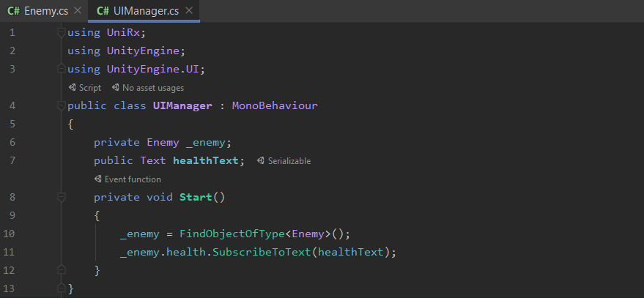Click the Unity icon beside Script

(x=73, y=87)
